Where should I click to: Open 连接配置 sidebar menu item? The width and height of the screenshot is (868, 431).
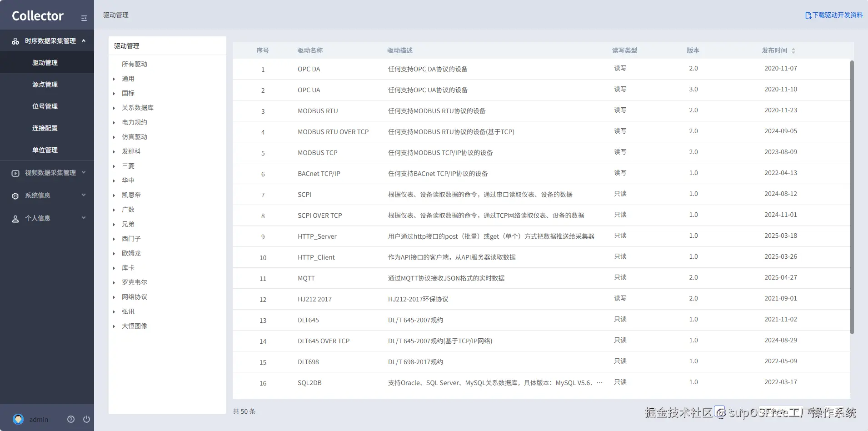pos(47,128)
